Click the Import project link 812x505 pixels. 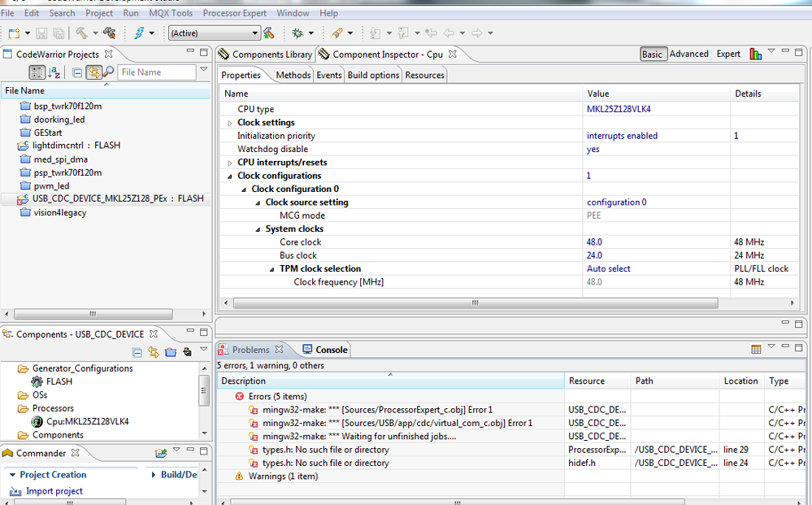(x=54, y=491)
